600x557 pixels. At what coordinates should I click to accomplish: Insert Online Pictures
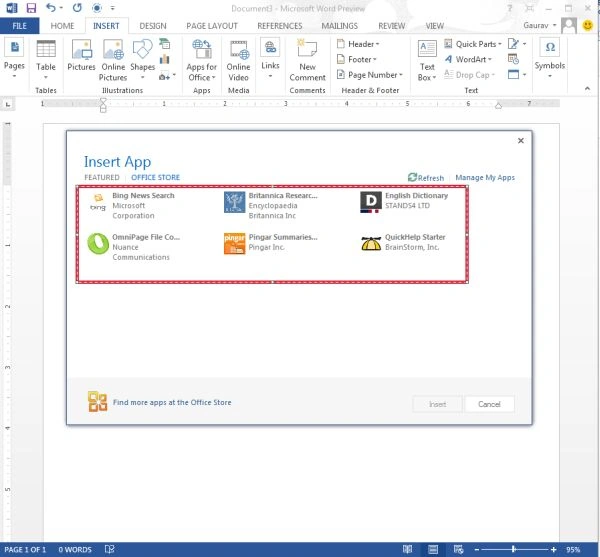[x=113, y=60]
